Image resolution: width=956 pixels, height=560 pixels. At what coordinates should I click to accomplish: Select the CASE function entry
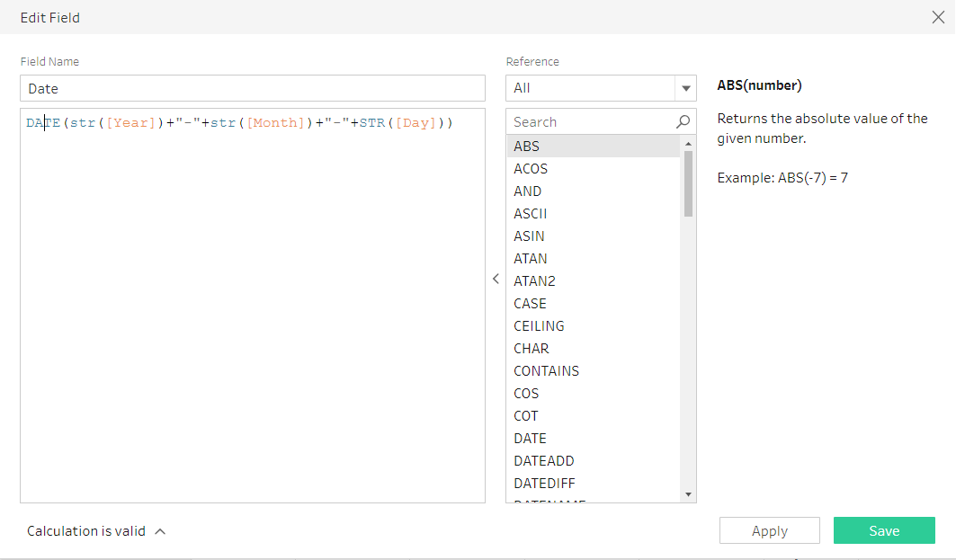point(530,304)
